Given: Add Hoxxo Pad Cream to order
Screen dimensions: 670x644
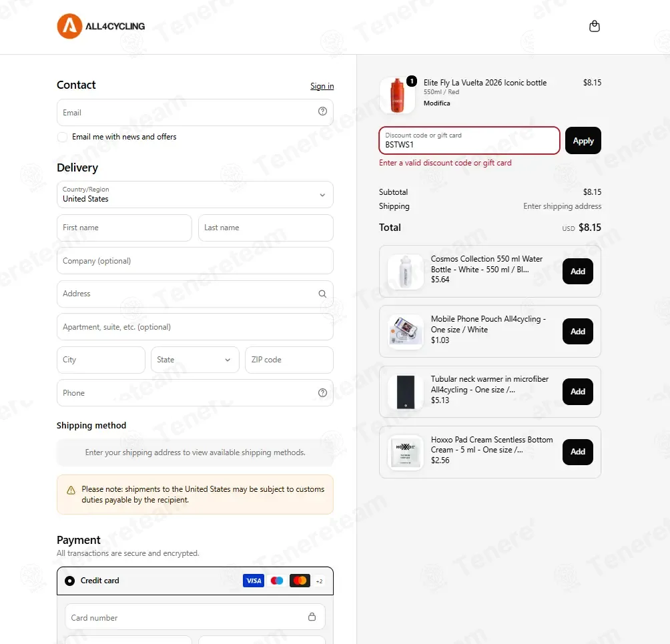Looking at the screenshot, I should point(578,452).
